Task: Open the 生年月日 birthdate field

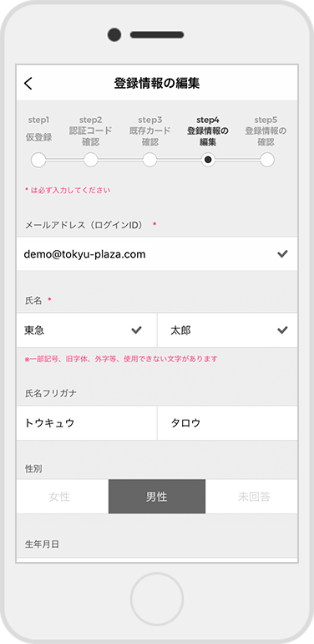Action: click(157, 560)
